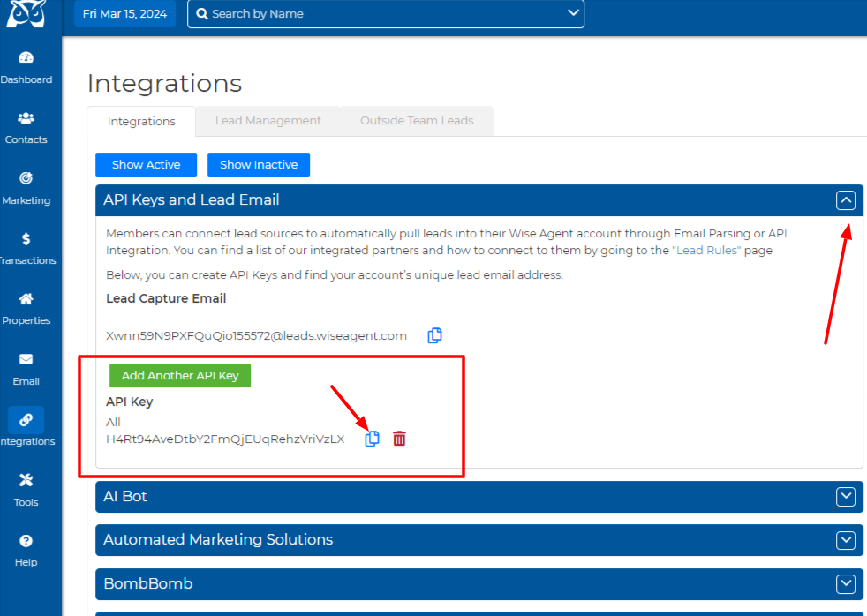Open Help question mark icon
867x616 pixels.
[x=26, y=540]
